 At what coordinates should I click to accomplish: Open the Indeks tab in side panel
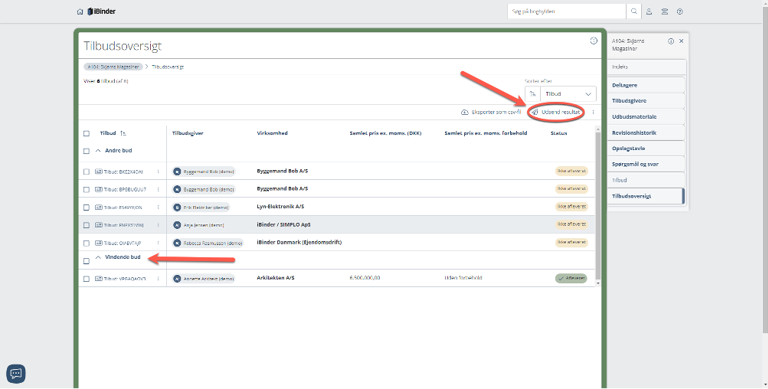[646, 67]
